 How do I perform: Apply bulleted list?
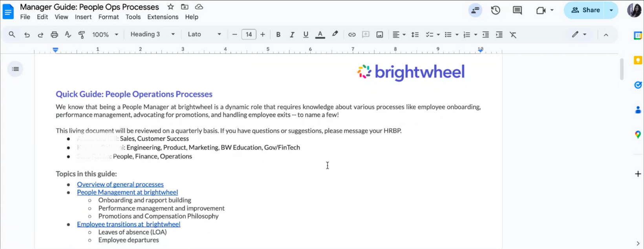448,35
